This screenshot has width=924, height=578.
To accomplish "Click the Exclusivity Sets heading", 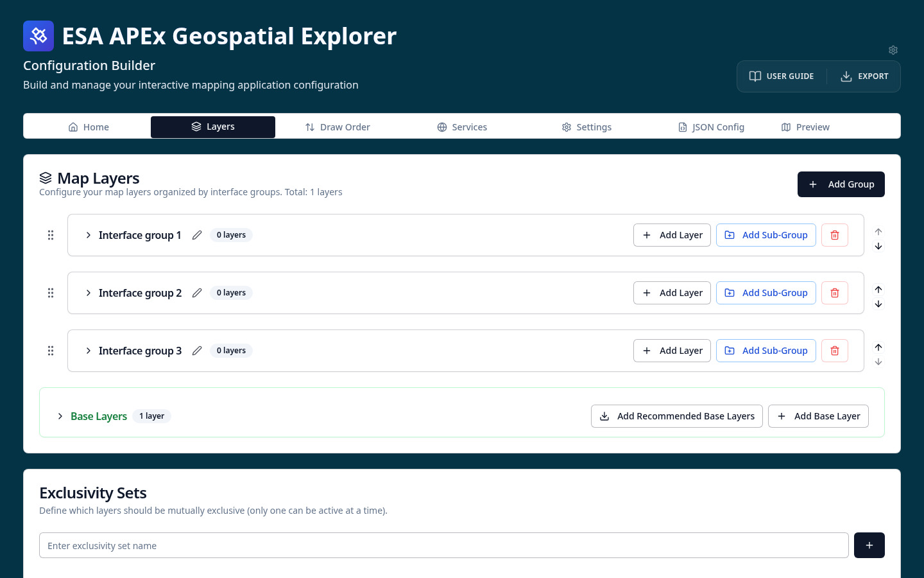I will coord(93,493).
